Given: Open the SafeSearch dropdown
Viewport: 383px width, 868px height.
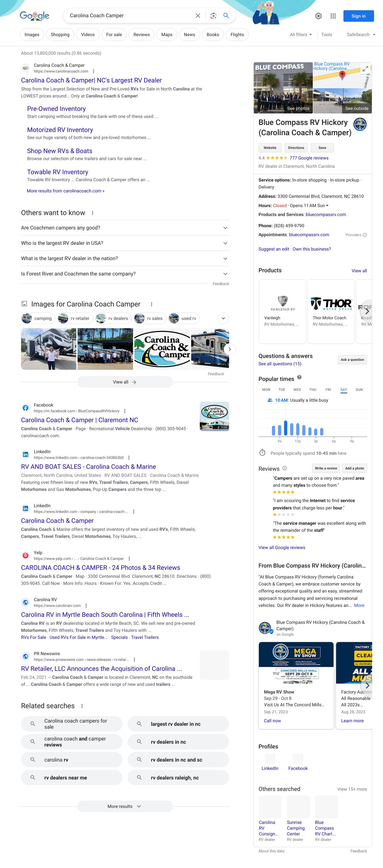Looking at the screenshot, I should (x=361, y=35).
